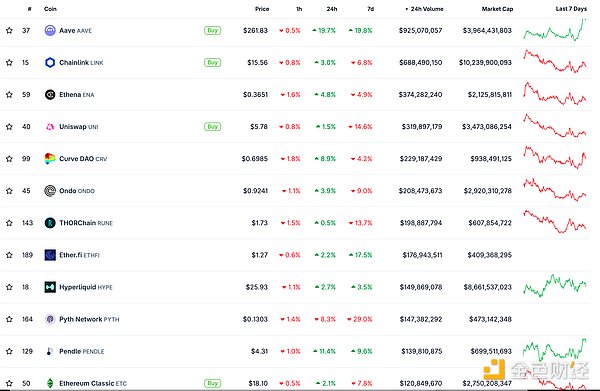Toggle favorite star for Pendle
Viewport: 600px width, 391px height.
click(x=9, y=351)
